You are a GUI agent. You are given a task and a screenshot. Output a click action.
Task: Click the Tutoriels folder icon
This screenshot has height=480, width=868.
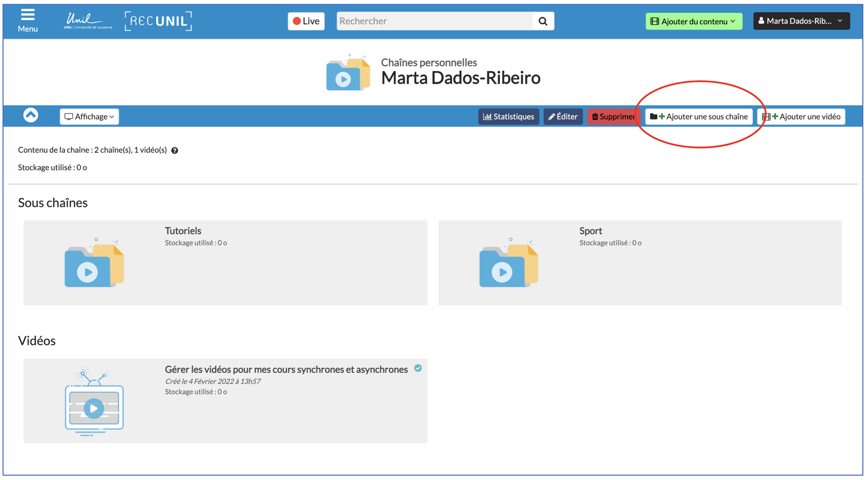pyautogui.click(x=94, y=263)
